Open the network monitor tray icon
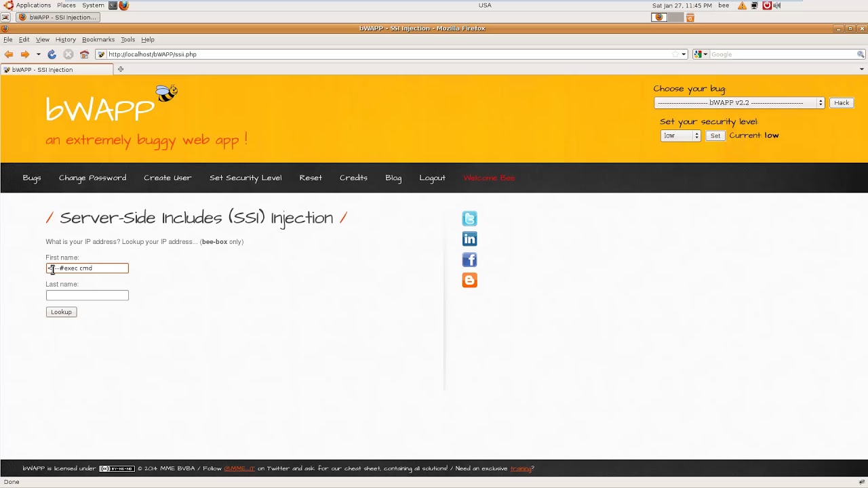This screenshot has width=868, height=488. 754,5
